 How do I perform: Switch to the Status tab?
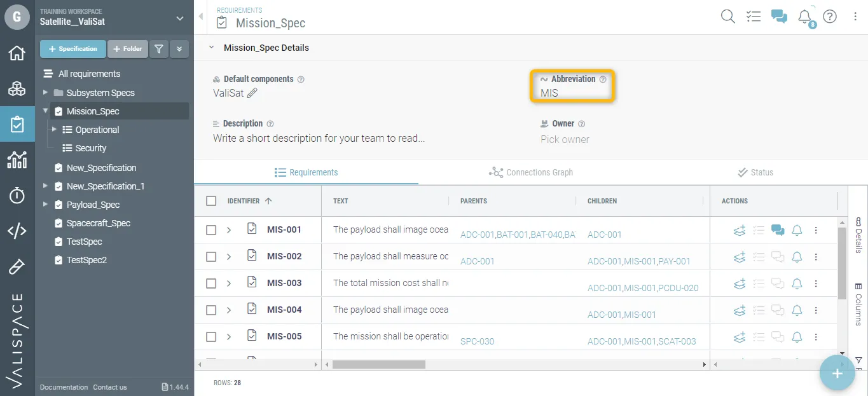pyautogui.click(x=755, y=172)
